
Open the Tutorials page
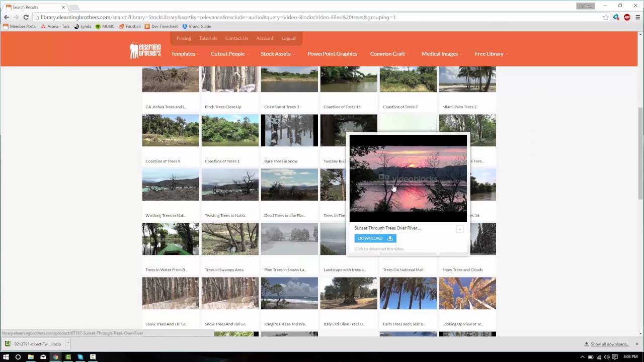point(208,38)
